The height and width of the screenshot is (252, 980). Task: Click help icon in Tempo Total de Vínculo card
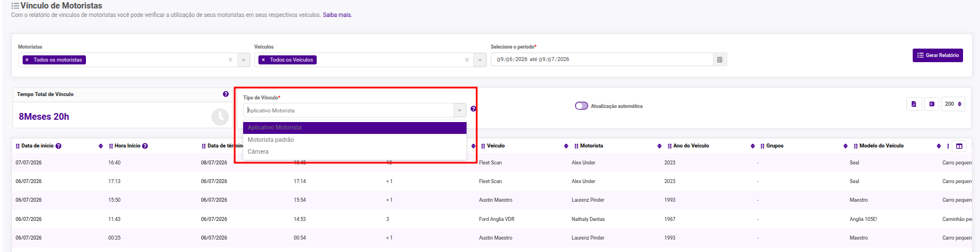point(226,94)
